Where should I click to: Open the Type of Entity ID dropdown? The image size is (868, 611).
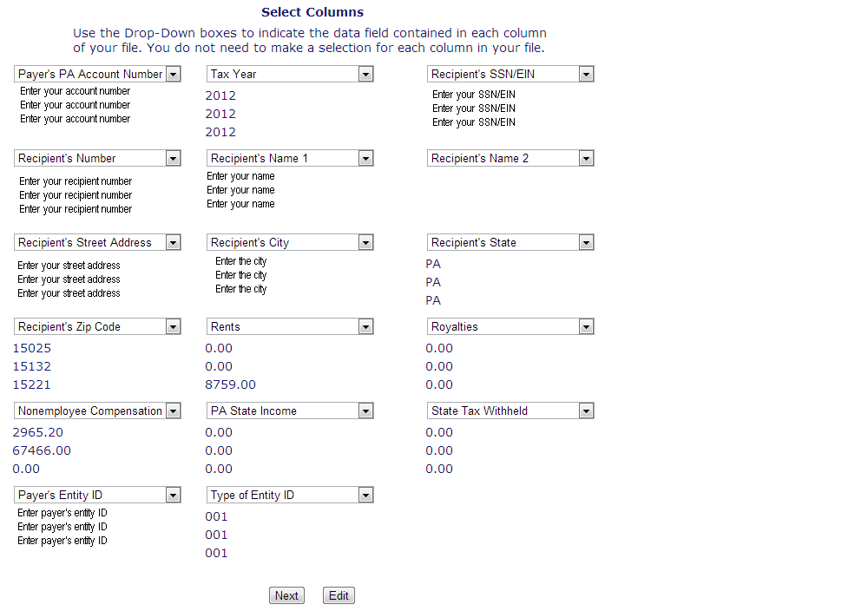pos(365,495)
